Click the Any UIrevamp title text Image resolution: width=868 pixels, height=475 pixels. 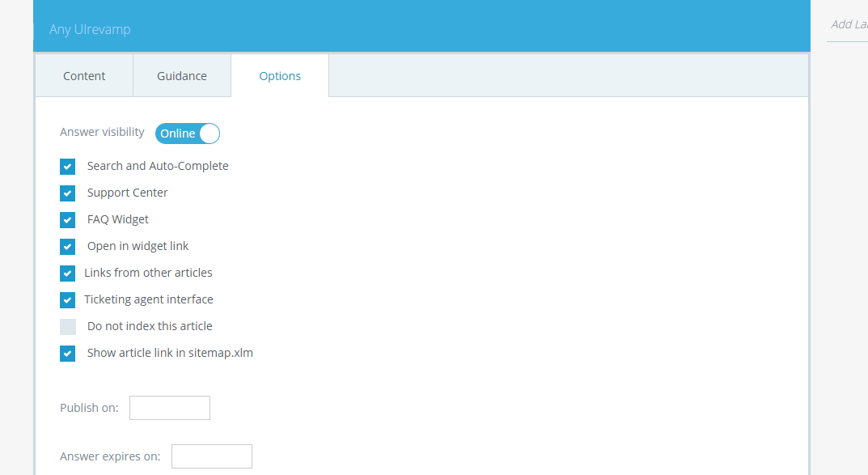click(90, 29)
